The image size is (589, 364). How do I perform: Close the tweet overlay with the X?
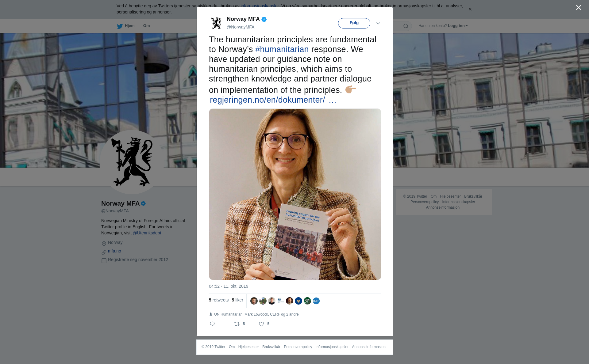pyautogui.click(x=579, y=8)
